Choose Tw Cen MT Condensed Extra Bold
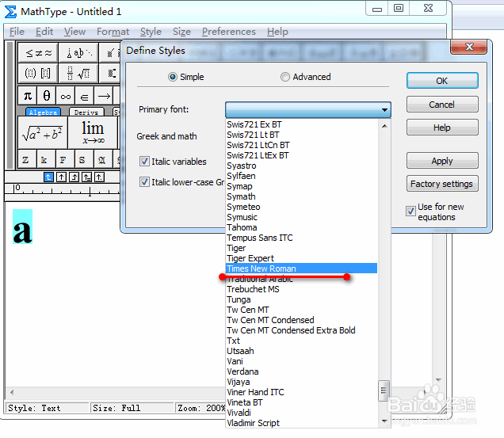The height and width of the screenshot is (438, 504). (x=301, y=330)
